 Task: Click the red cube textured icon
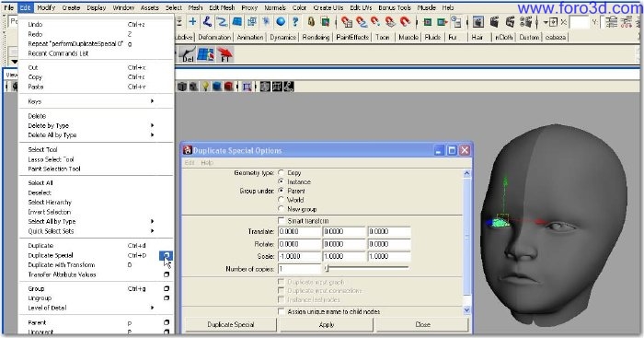coord(228,87)
